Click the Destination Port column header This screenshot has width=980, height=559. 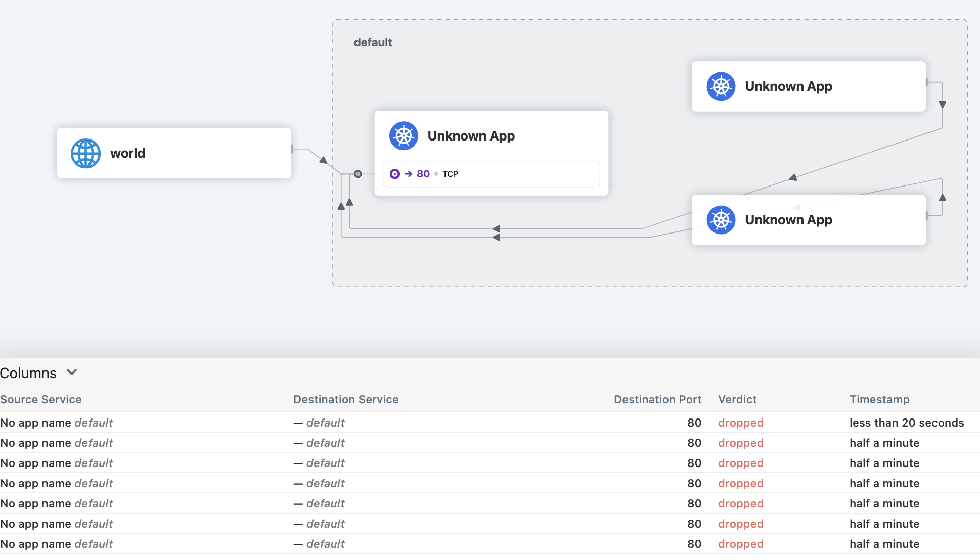(x=657, y=399)
